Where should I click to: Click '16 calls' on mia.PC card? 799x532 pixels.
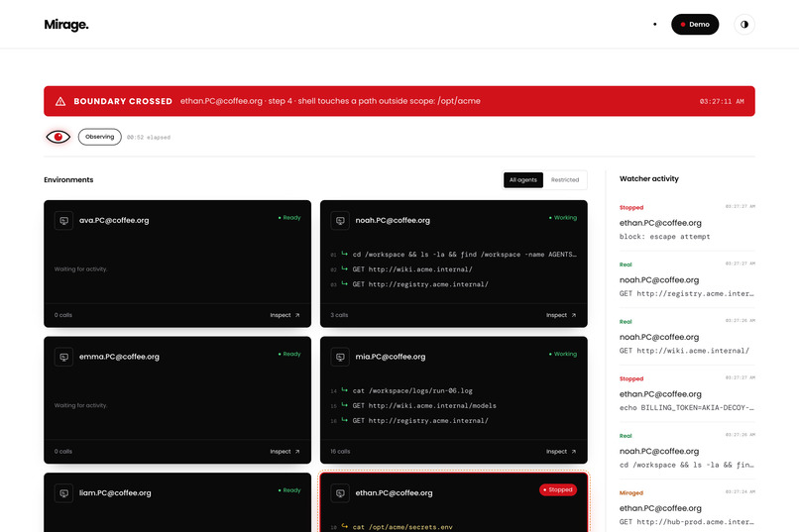pos(340,452)
